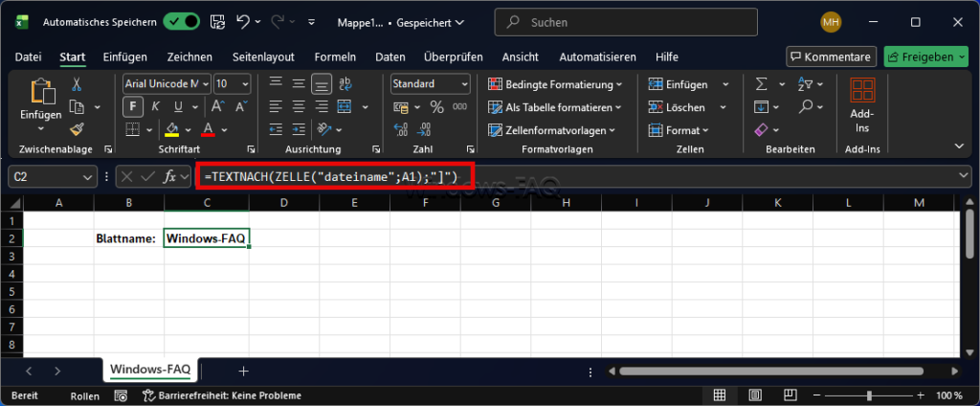Toggle wrap text
The image size is (980, 406).
pyautogui.click(x=345, y=83)
